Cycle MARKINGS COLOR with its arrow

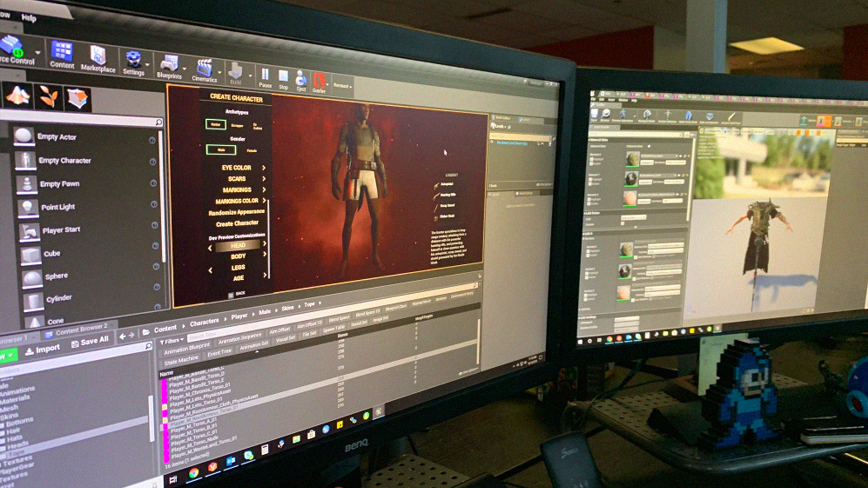[264, 200]
